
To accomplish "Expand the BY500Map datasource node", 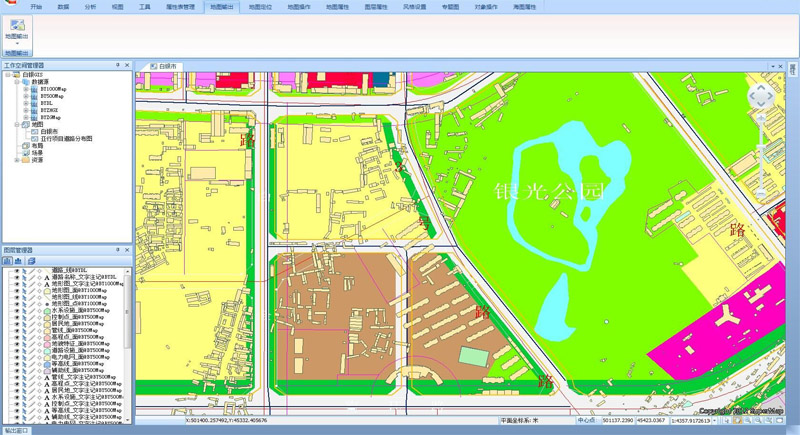I will 25,96.
